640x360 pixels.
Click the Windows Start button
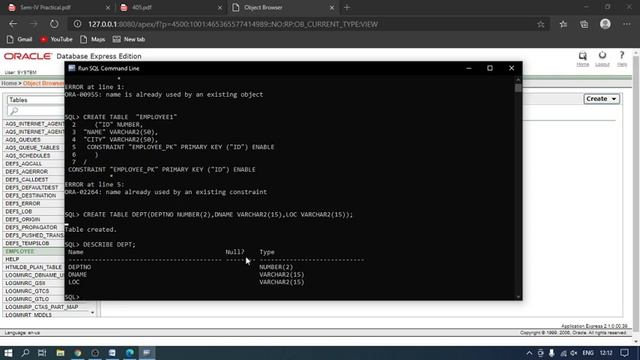point(8,353)
